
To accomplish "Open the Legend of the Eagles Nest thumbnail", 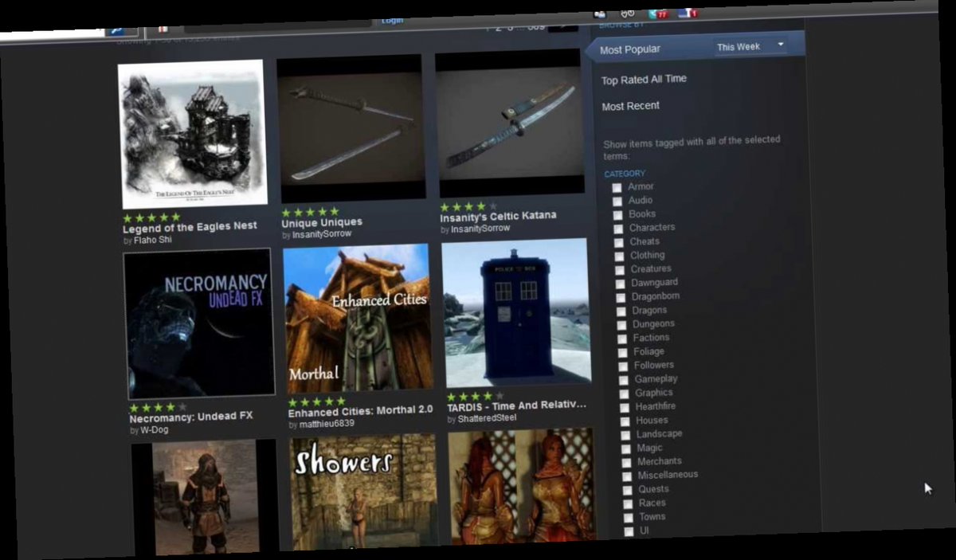I will pyautogui.click(x=192, y=134).
